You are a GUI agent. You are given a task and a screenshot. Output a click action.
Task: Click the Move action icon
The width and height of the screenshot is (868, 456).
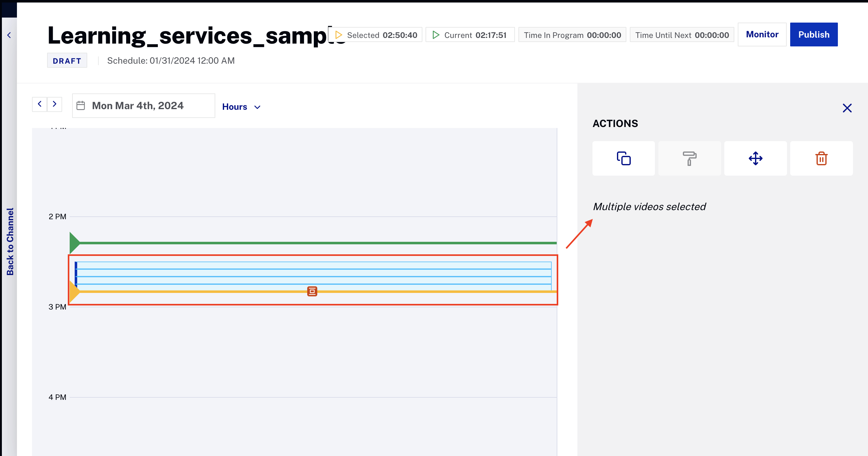click(755, 158)
